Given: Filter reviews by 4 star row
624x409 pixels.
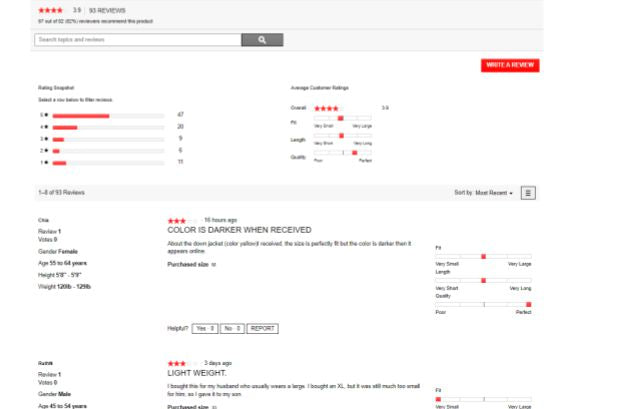Looking at the screenshot, I should (108, 127).
